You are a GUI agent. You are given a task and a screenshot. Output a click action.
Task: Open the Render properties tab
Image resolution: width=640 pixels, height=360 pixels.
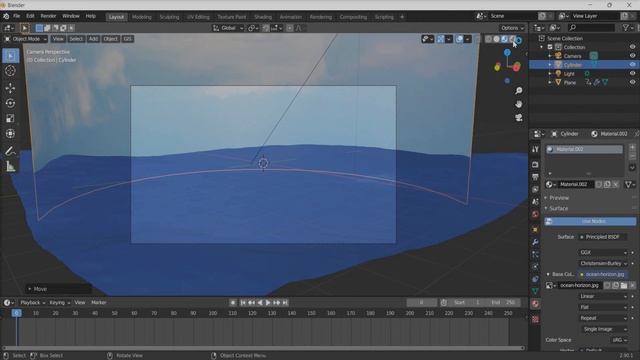[535, 164]
